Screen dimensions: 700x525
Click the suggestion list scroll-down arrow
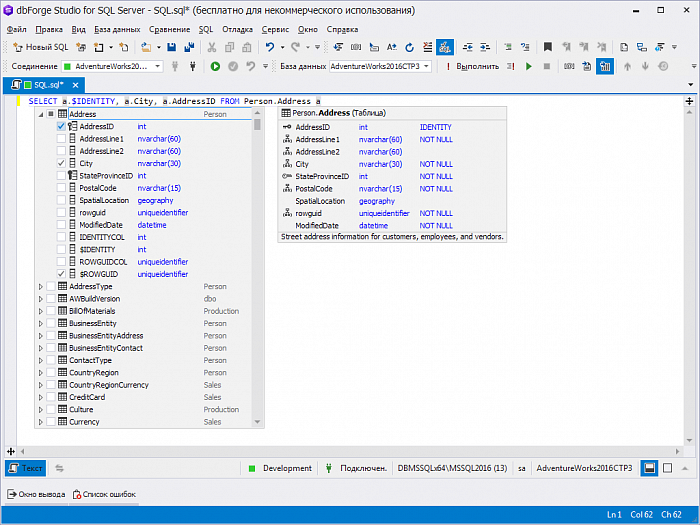[x=257, y=422]
